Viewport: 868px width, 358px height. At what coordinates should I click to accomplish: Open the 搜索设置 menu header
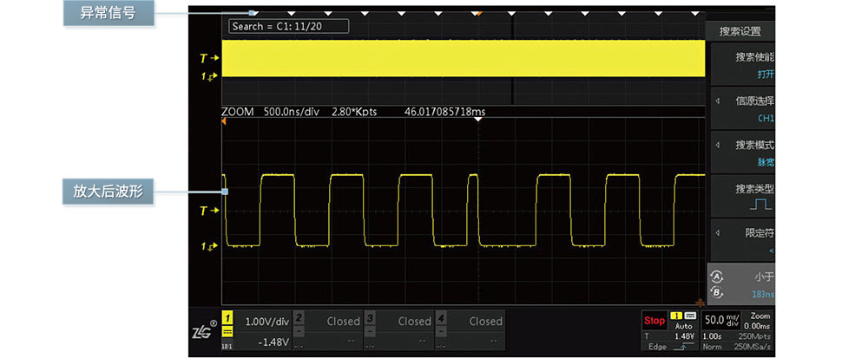(x=740, y=31)
